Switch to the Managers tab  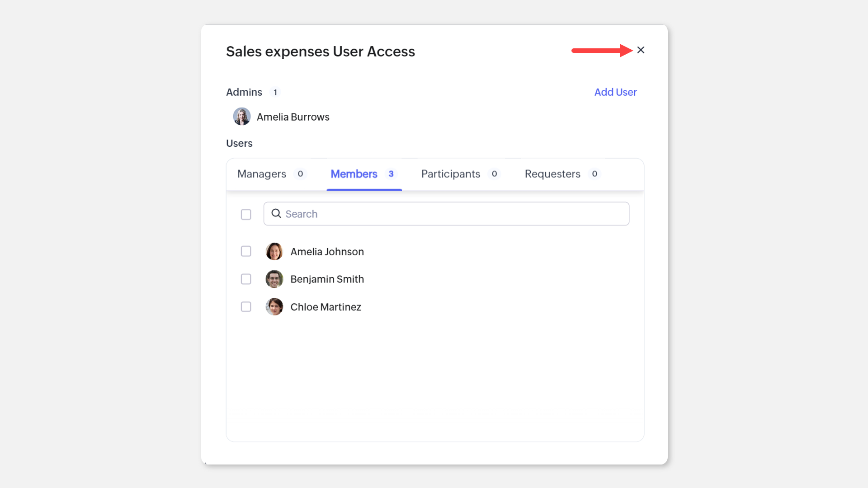pos(262,174)
